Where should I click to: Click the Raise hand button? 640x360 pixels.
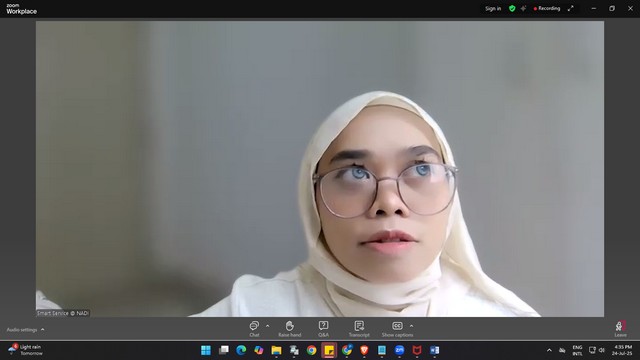coord(289,329)
